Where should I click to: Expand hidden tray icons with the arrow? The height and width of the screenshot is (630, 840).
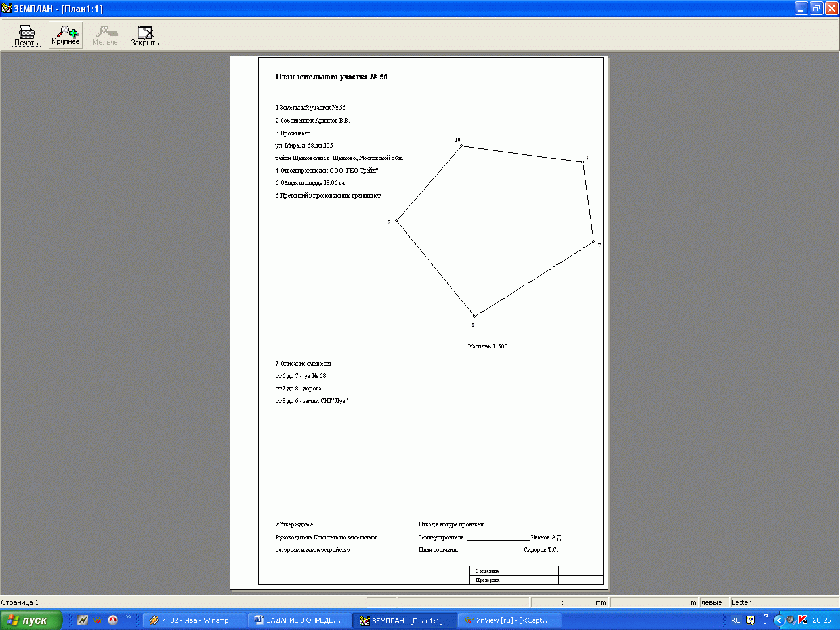(x=779, y=620)
